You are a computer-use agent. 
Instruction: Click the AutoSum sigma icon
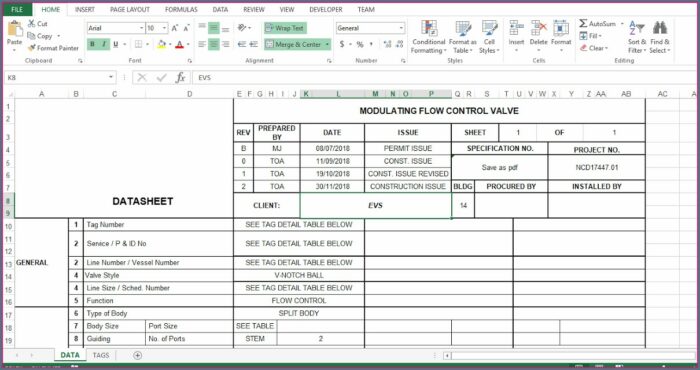coord(583,24)
